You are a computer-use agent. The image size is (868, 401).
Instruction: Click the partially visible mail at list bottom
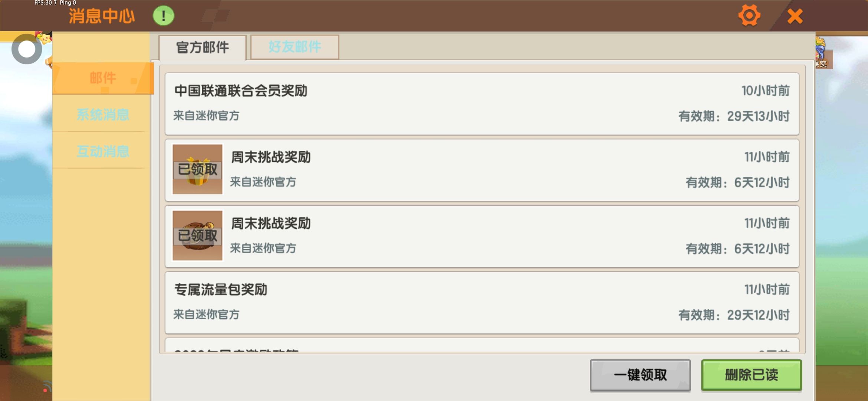[482, 345]
